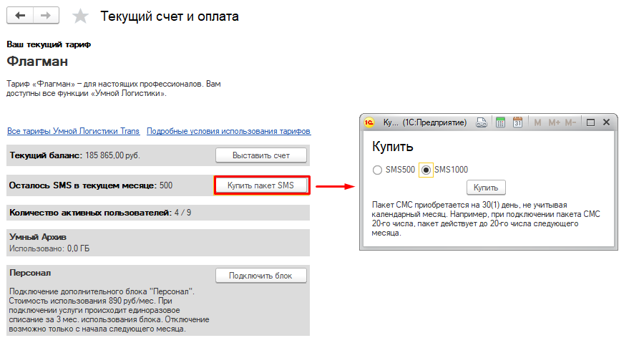The image size is (644, 353).
Task: Click the Подключить блок button
Action: click(x=261, y=276)
